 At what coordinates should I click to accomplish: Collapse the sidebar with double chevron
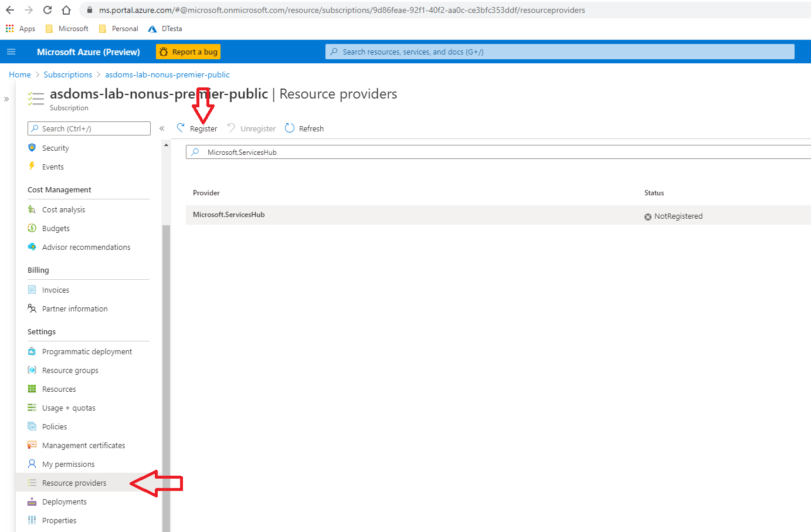pos(162,128)
